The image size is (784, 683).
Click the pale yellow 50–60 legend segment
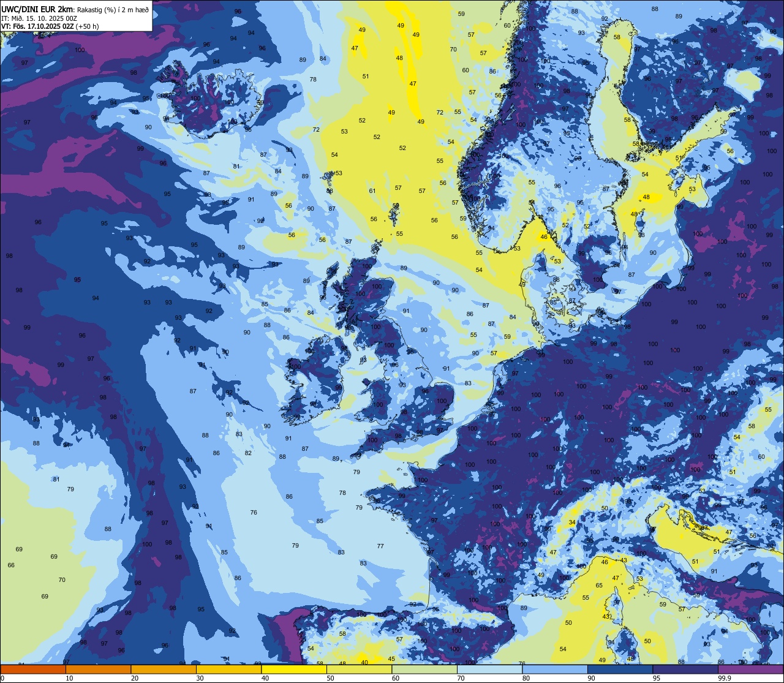tap(359, 669)
